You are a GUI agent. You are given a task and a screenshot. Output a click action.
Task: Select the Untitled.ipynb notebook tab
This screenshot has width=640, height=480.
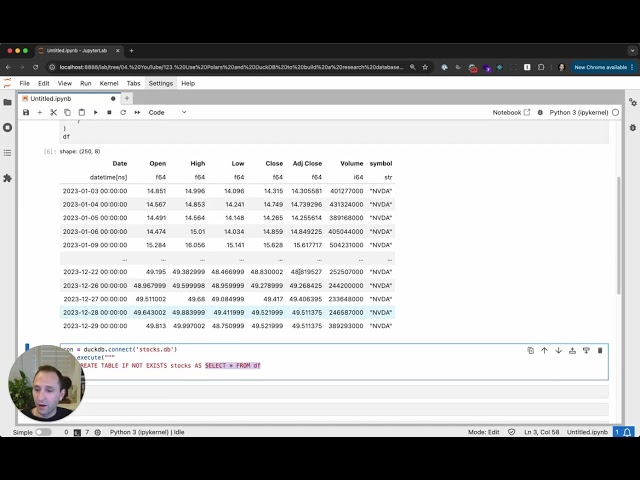(x=69, y=98)
